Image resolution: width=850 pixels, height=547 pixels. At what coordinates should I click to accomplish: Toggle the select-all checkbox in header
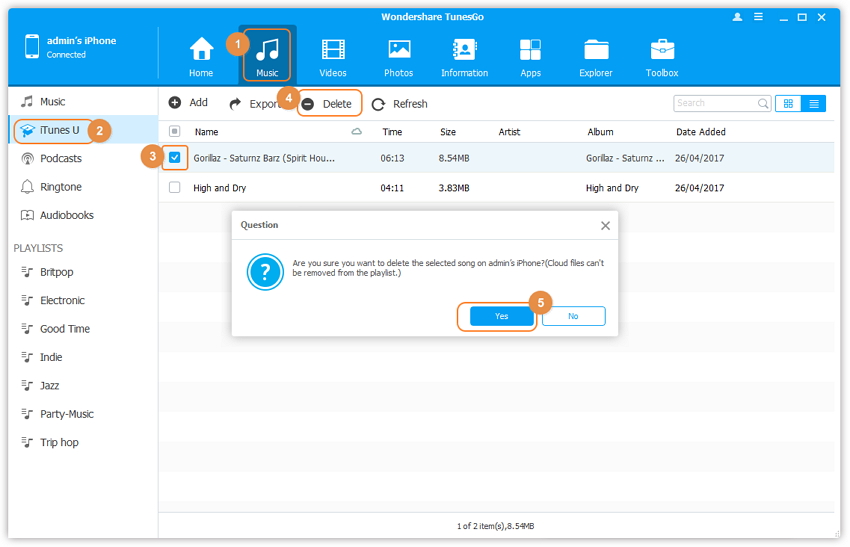tap(175, 132)
